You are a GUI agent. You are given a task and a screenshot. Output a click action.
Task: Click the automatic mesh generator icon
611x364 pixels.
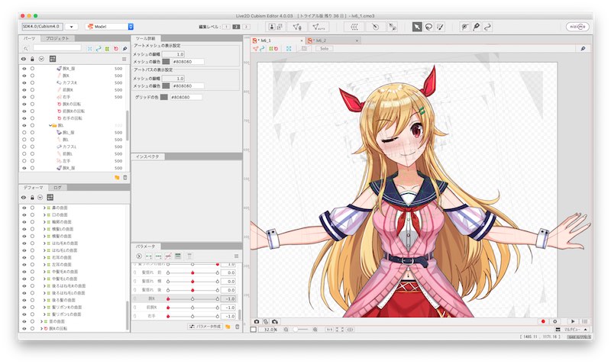[318, 27]
